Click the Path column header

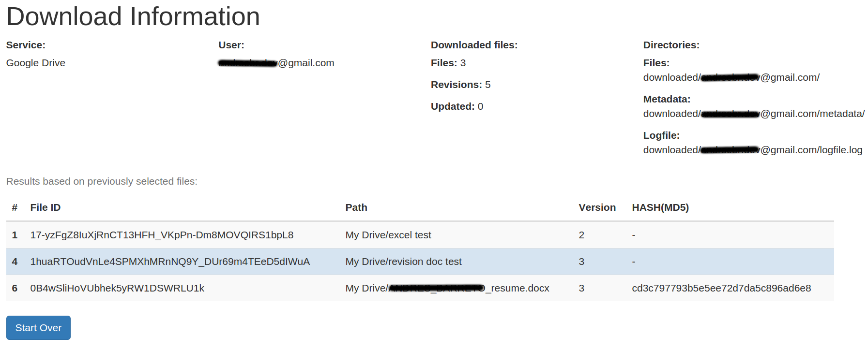coord(356,207)
